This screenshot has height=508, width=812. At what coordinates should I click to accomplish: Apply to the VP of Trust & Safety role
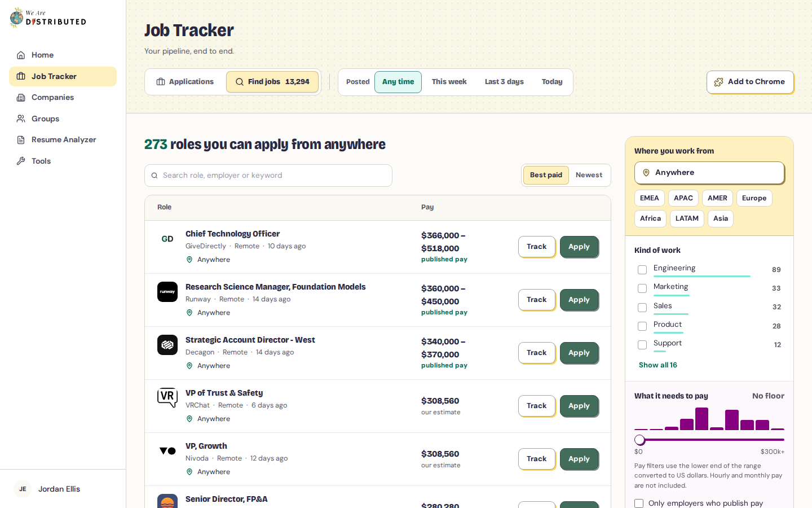coord(579,406)
